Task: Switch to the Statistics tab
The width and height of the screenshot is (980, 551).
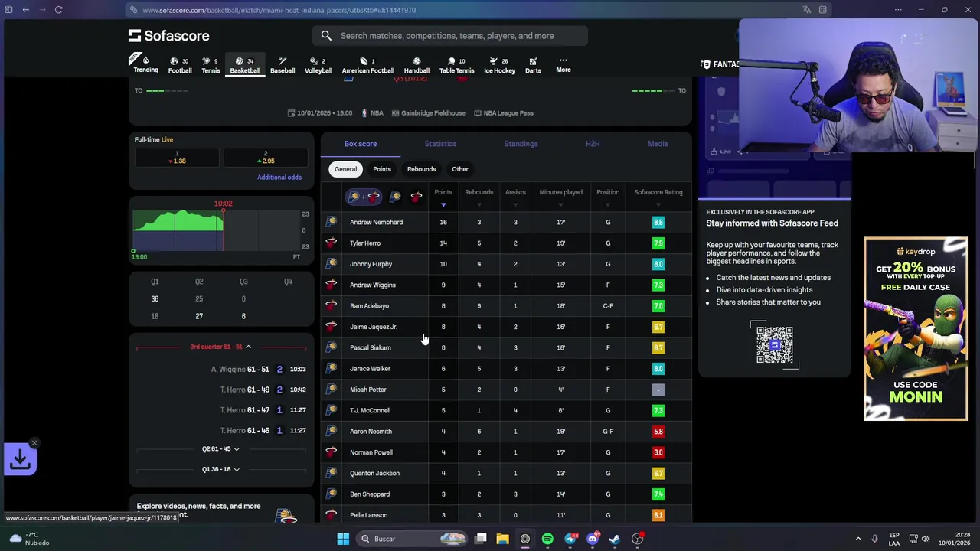Action: click(440, 144)
